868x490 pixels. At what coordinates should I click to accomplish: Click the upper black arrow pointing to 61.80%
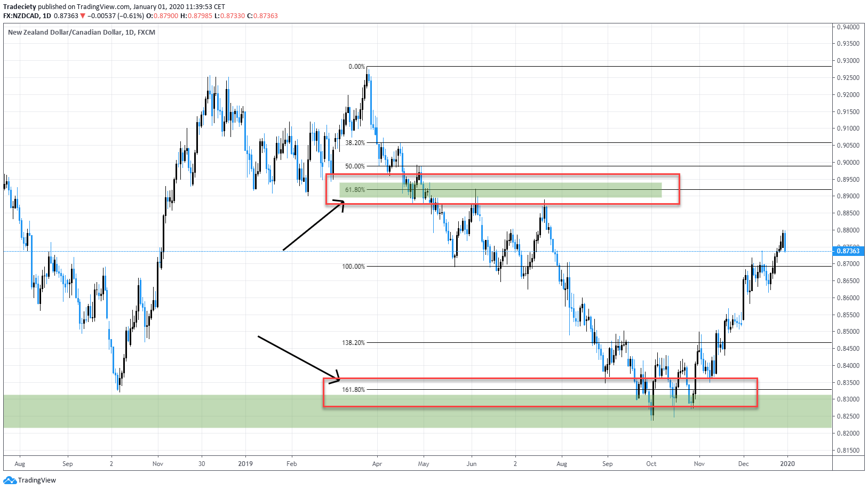(314, 225)
